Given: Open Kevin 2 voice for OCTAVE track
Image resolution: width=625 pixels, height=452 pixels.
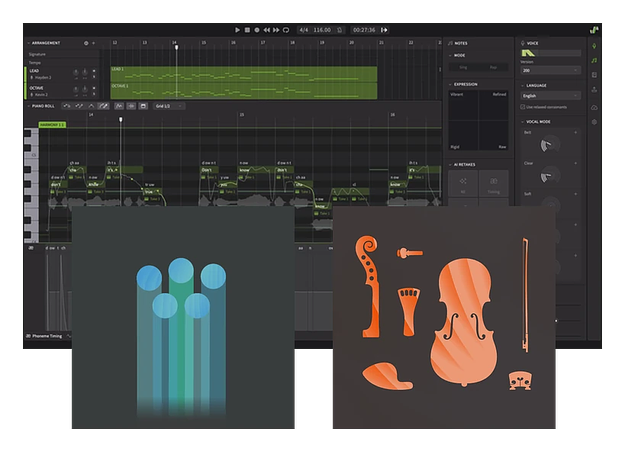Looking at the screenshot, I should coord(39,94).
